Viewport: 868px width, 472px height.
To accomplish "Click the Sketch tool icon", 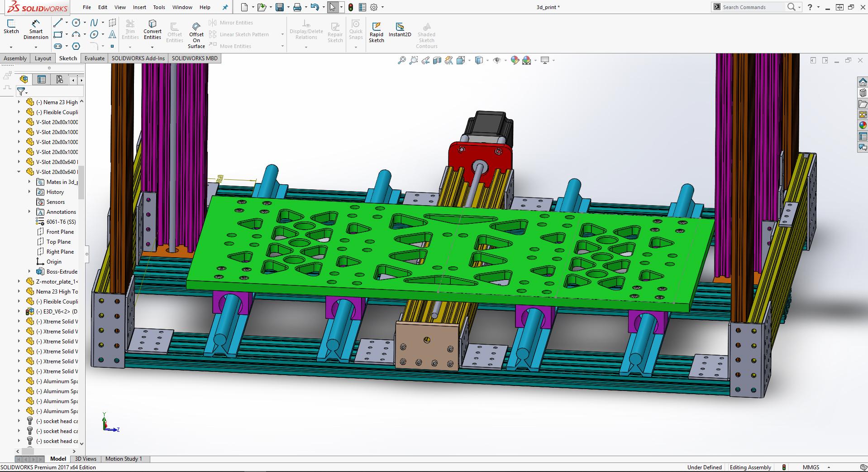I will pos(11,23).
